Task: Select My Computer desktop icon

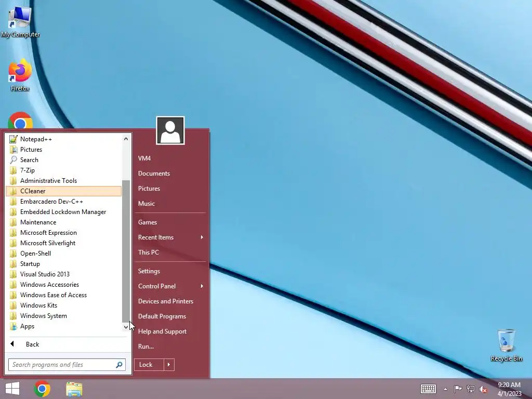Action: click(x=20, y=22)
